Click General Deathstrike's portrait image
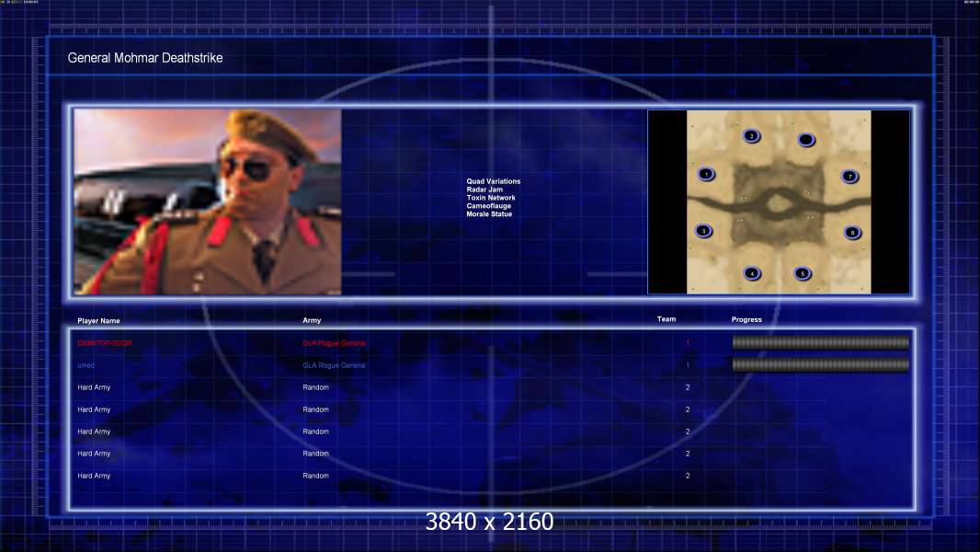 point(208,201)
